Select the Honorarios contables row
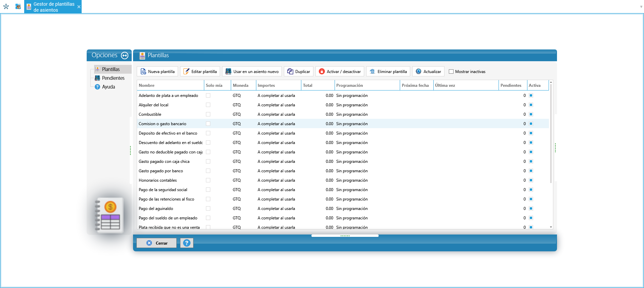This screenshot has height=288, width=644. 343,180
